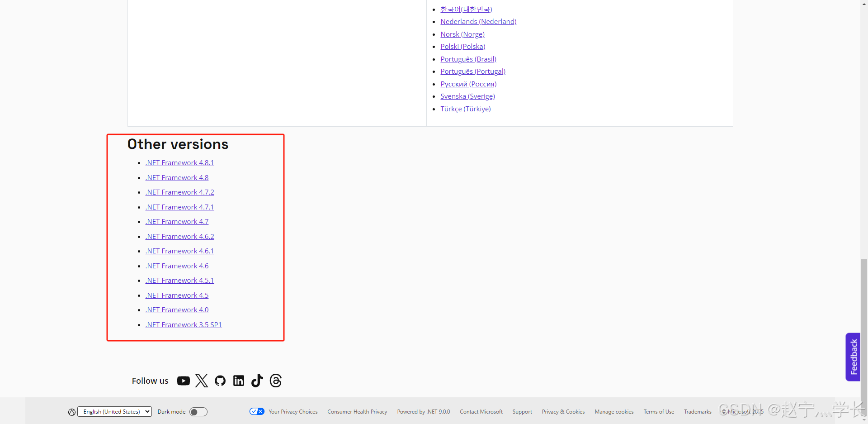Open the Threads follow icon
868x424 pixels.
[276, 381]
